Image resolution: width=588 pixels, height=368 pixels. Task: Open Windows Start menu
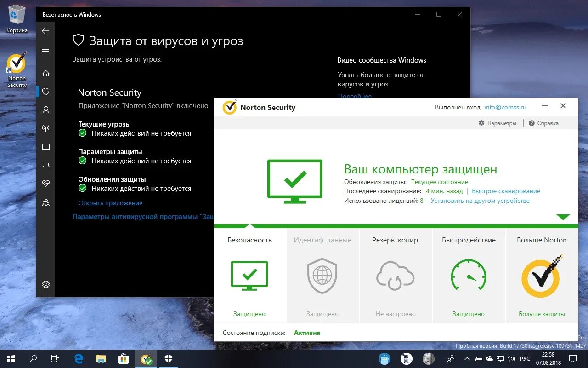pyautogui.click(x=11, y=359)
